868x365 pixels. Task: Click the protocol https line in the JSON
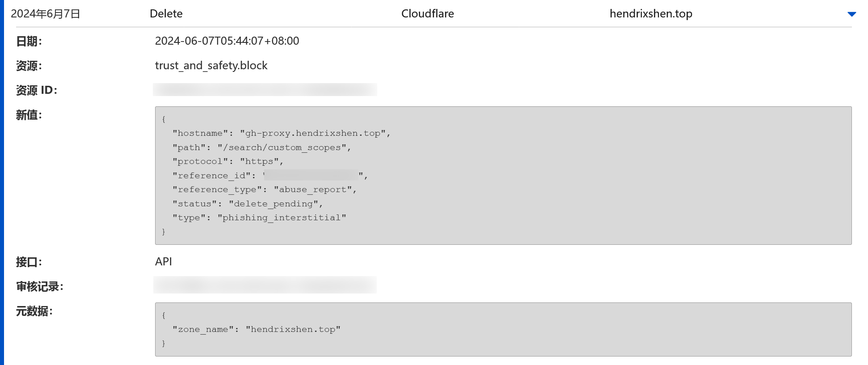pyautogui.click(x=228, y=161)
